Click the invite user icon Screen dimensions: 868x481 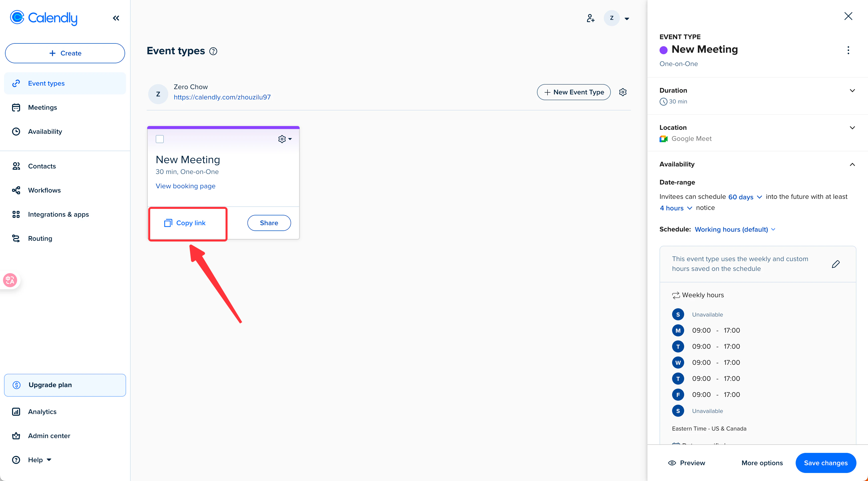pos(590,18)
